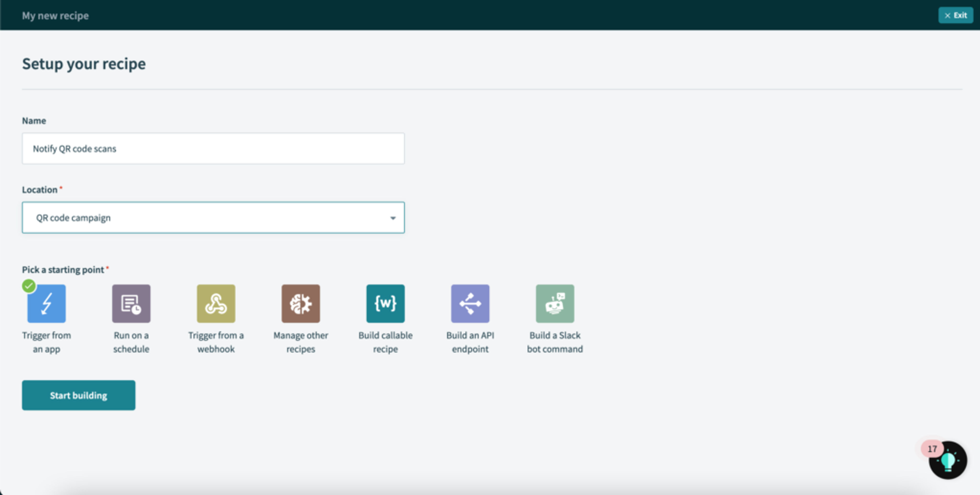The width and height of the screenshot is (980, 495).
Task: Choose the Build callable recipe icon
Action: (x=385, y=303)
